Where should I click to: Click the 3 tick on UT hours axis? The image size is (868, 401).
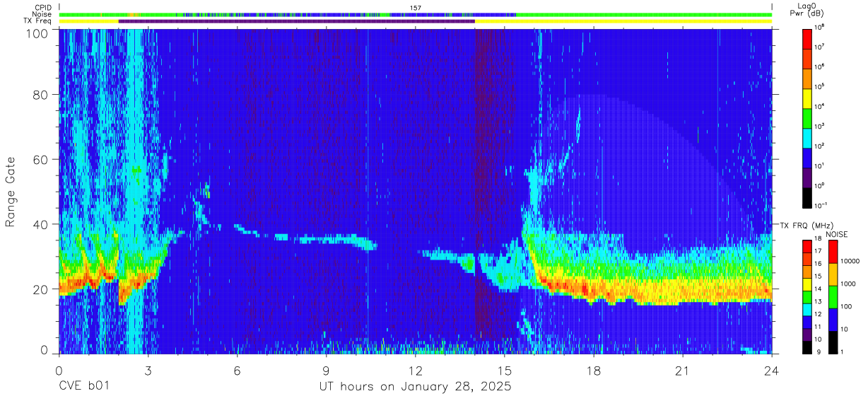click(x=148, y=371)
